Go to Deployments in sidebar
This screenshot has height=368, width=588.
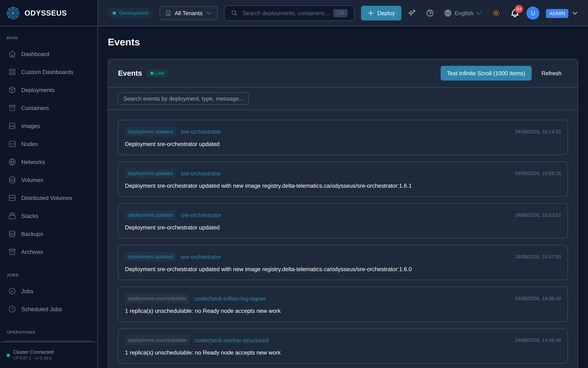(49, 90)
